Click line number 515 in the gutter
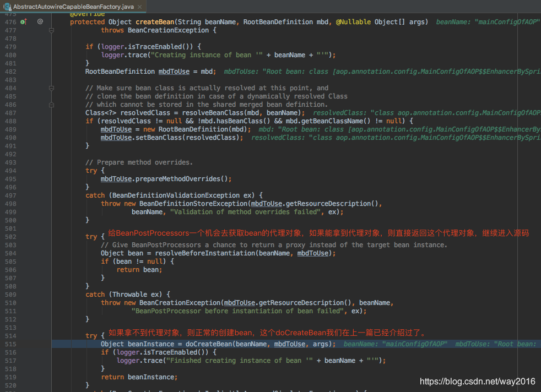 (x=10, y=344)
